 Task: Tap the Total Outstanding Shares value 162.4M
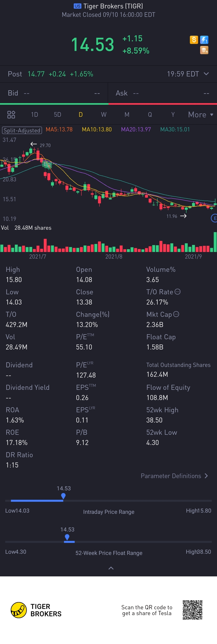(157, 374)
